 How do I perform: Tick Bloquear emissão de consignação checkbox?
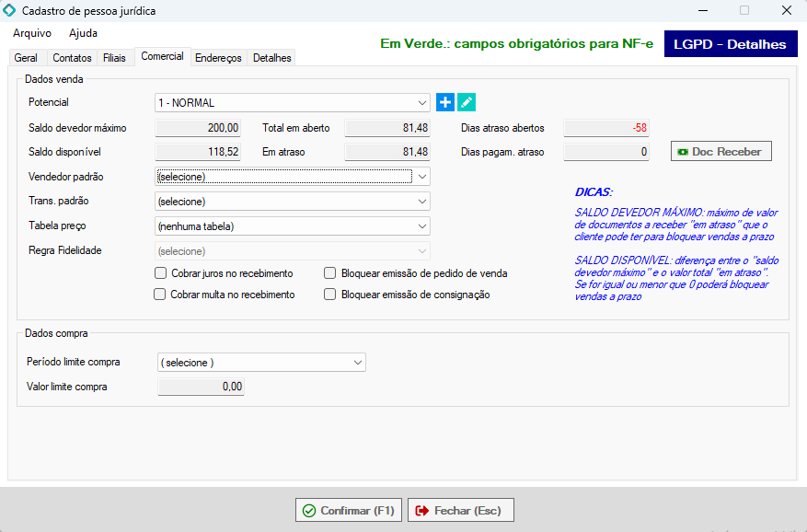[x=330, y=295]
